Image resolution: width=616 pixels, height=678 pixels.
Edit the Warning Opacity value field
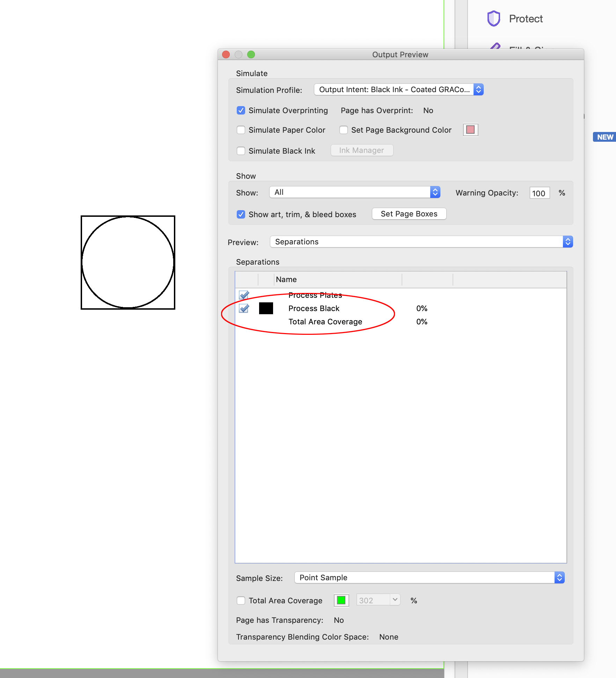[539, 193]
